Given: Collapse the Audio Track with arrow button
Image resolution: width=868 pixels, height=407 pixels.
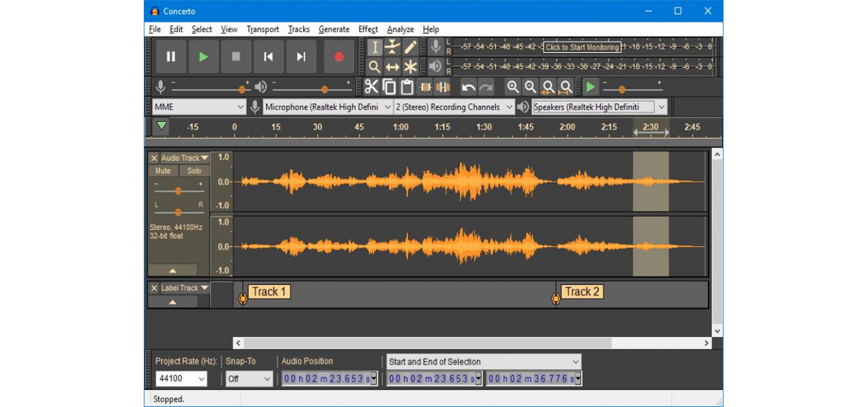Looking at the screenshot, I should (173, 270).
